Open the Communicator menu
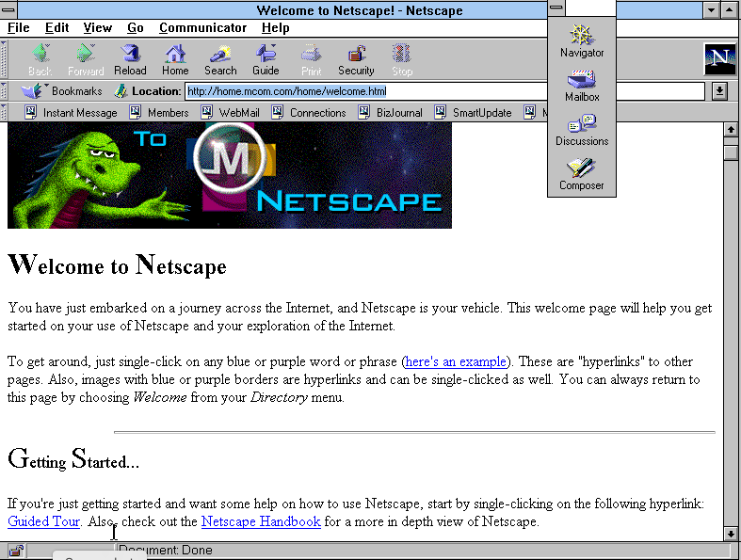 [x=202, y=28]
